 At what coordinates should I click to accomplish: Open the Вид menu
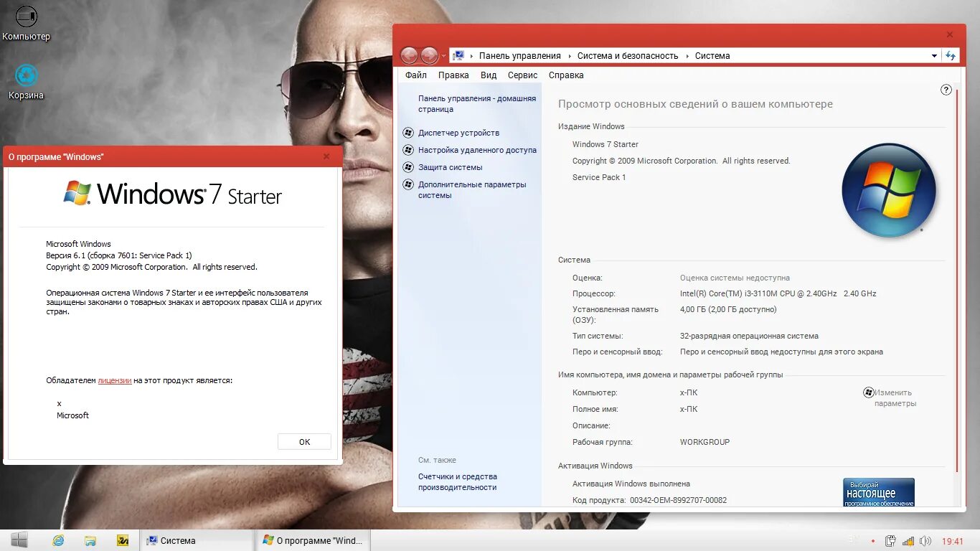pyautogui.click(x=489, y=75)
